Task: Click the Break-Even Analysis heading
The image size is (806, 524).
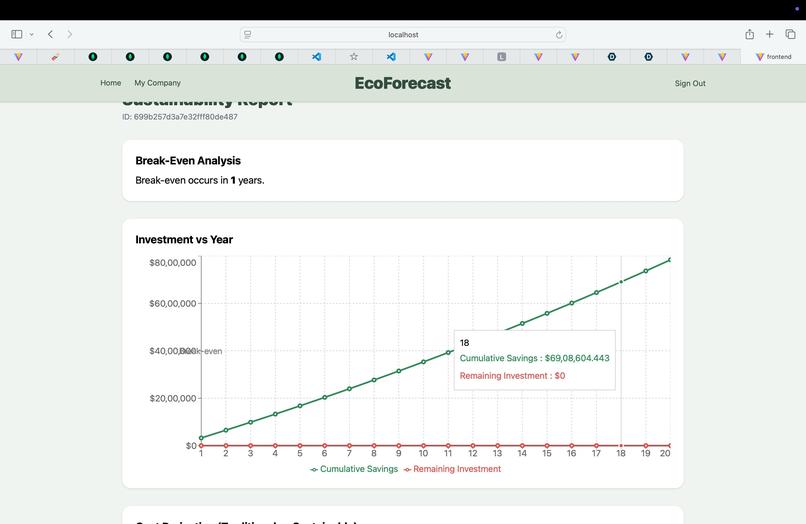Action: click(188, 160)
